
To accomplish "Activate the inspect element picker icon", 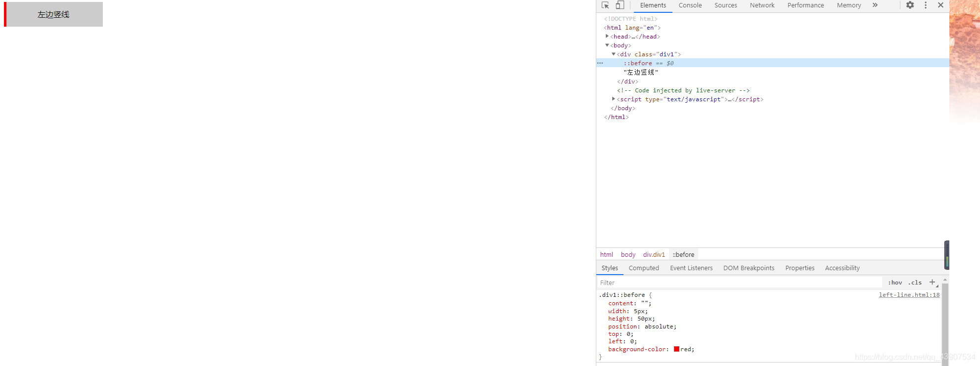I will [605, 5].
